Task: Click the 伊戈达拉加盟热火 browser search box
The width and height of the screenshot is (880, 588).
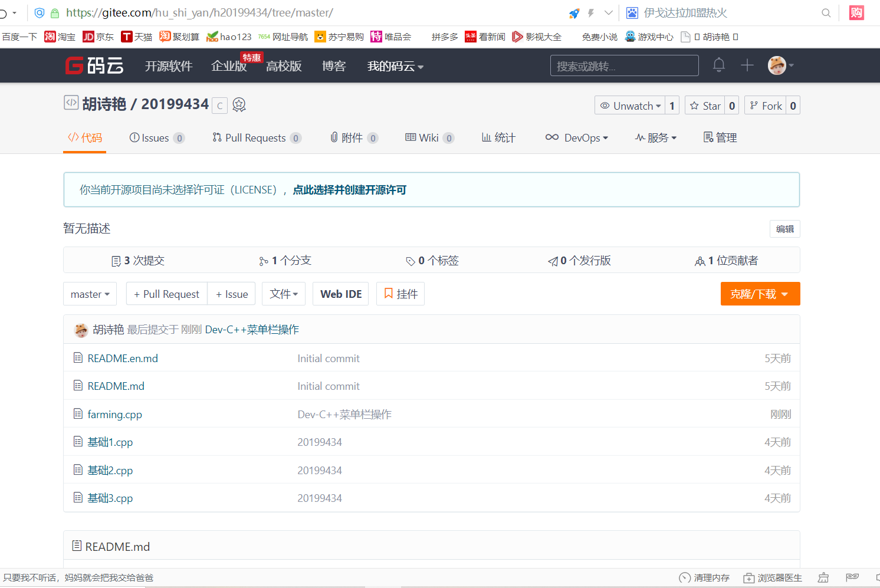Action: [x=685, y=13]
